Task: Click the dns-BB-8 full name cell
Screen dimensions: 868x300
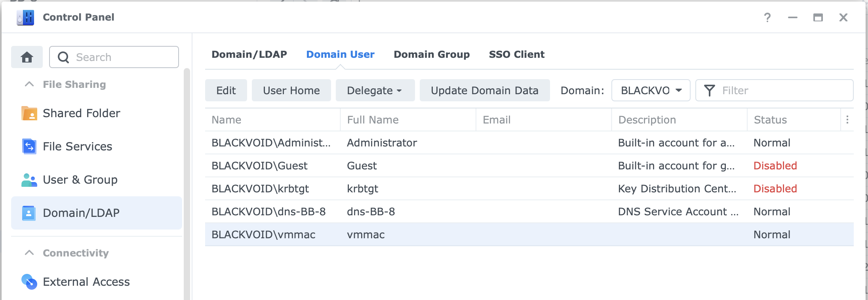Action: tap(371, 211)
